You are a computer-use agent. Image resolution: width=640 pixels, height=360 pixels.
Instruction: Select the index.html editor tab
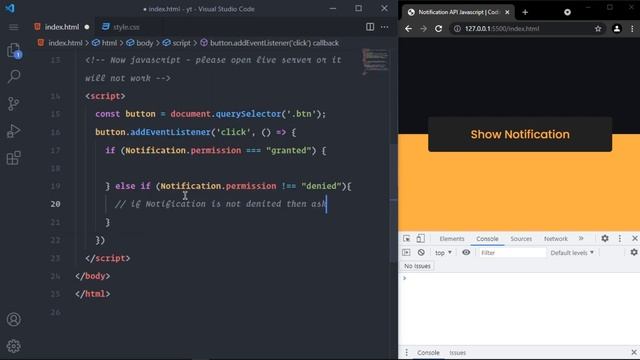62,27
